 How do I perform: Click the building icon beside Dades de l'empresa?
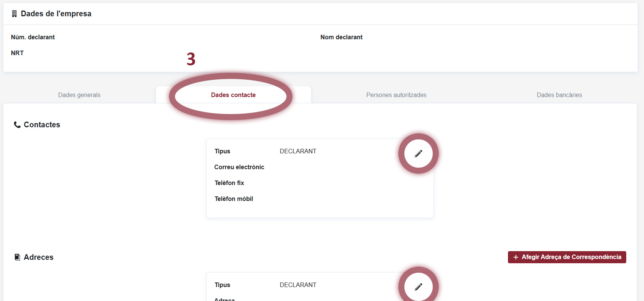point(14,14)
